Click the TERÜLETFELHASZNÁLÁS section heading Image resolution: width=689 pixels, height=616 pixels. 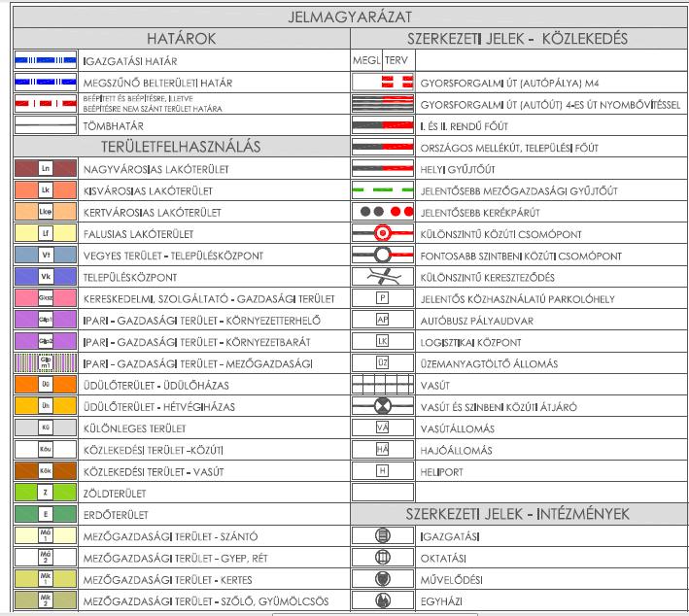[x=181, y=147]
